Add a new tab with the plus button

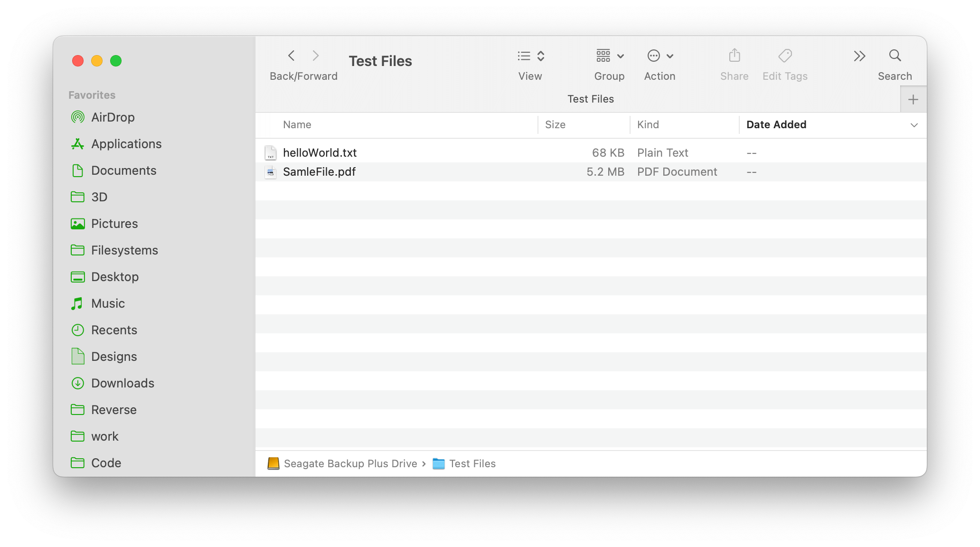[913, 99]
